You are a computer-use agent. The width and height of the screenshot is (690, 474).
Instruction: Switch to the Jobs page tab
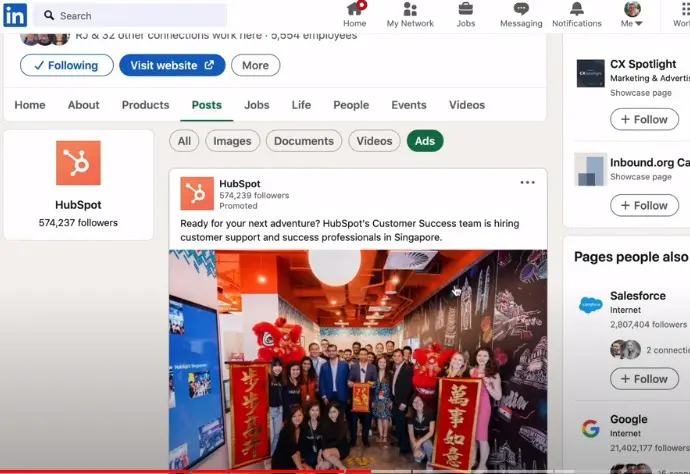click(257, 105)
